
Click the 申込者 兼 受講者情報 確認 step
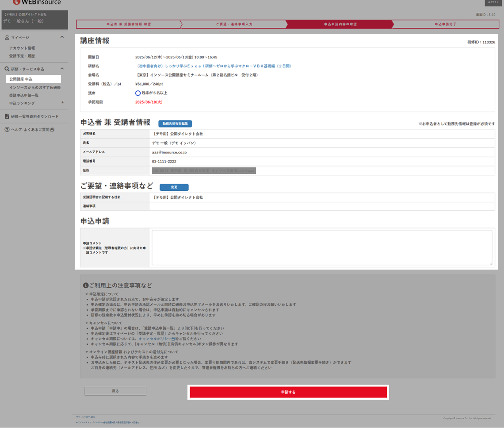[129, 24]
